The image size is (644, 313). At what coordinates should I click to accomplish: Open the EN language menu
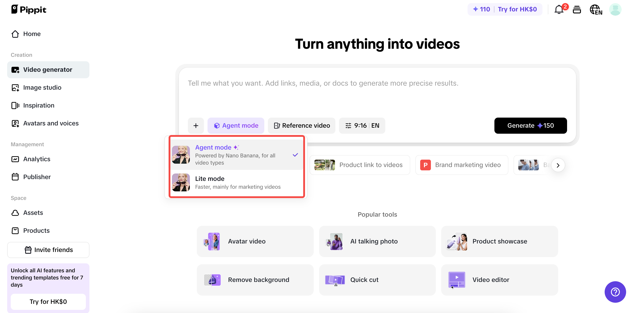pyautogui.click(x=596, y=11)
